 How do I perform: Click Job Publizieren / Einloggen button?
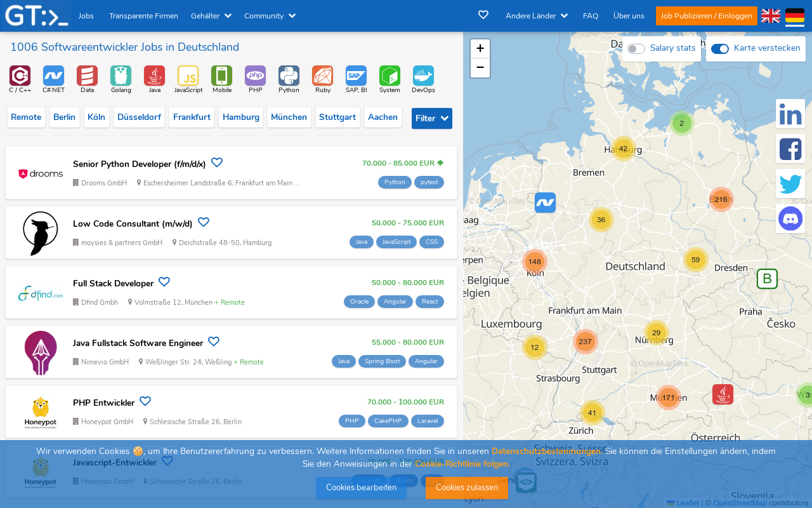[707, 16]
